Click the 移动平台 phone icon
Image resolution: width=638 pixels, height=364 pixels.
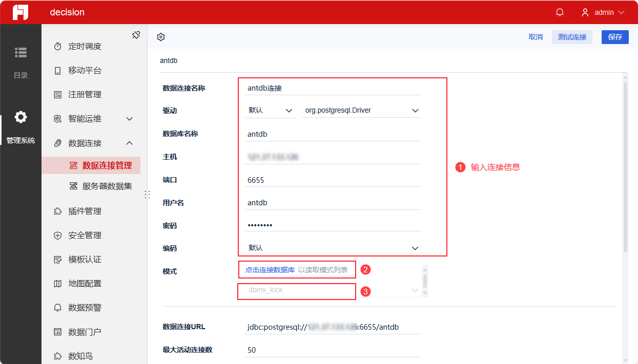pyautogui.click(x=58, y=71)
